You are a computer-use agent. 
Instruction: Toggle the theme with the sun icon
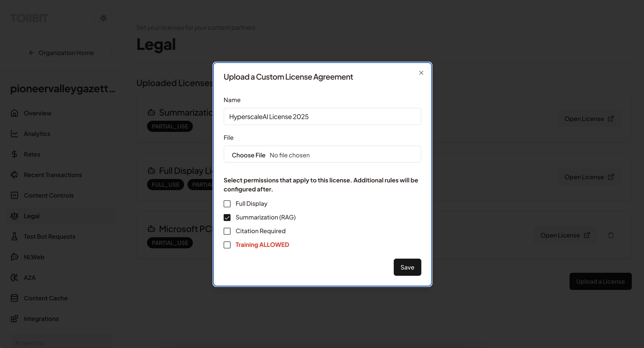[x=103, y=18]
